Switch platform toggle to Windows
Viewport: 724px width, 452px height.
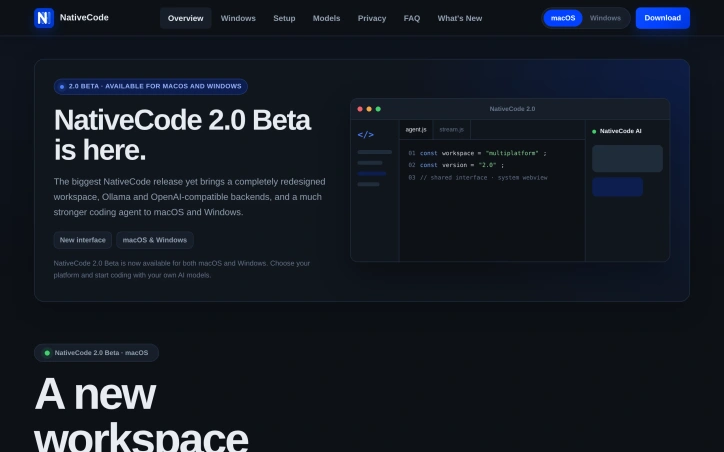tap(605, 18)
